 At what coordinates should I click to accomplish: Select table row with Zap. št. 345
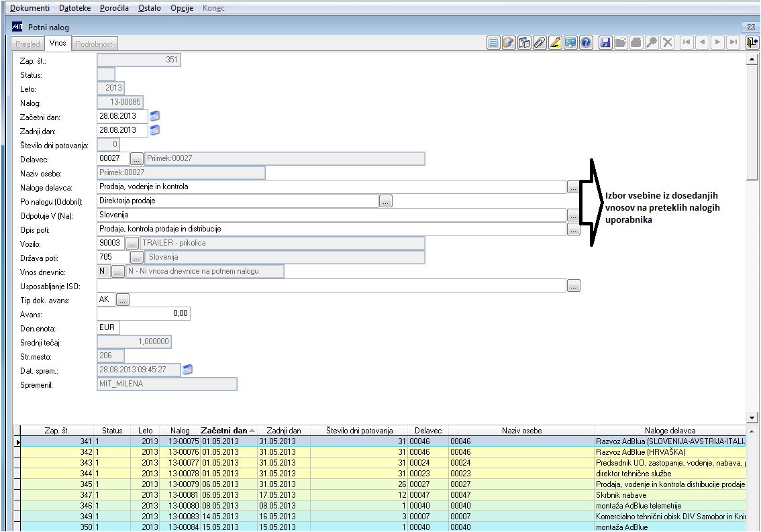pos(67,484)
